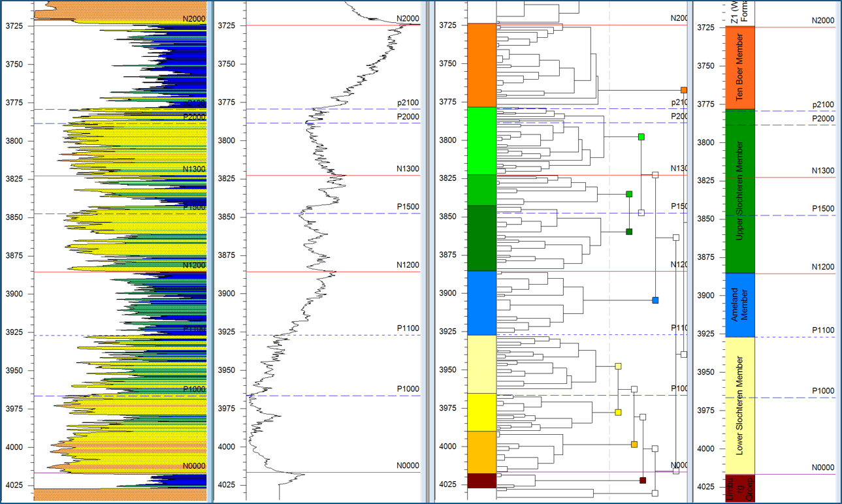Click the blue zone block in dendrogram track
The height and width of the screenshot is (504, 842).
482,303
